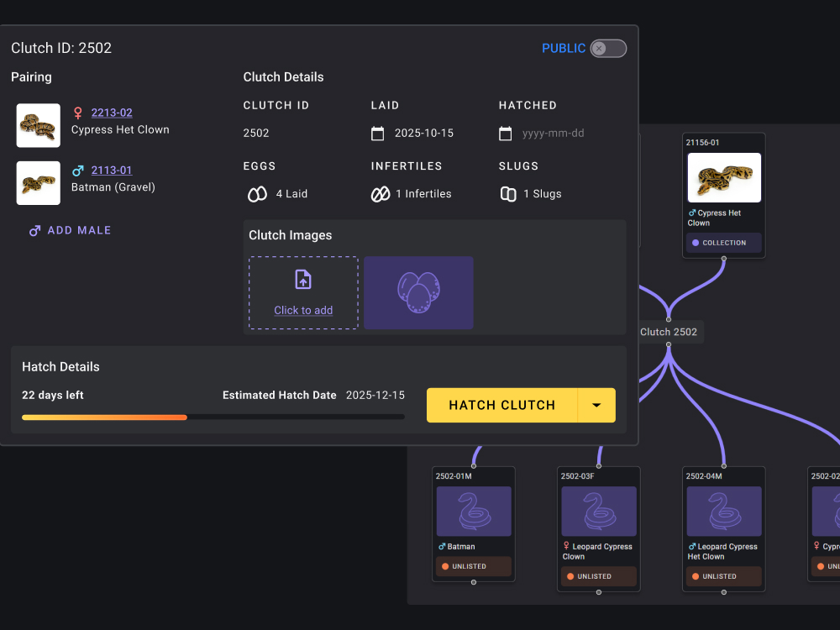
Task: Click the Hatched yyyy-mm-dd date field
Action: point(554,134)
